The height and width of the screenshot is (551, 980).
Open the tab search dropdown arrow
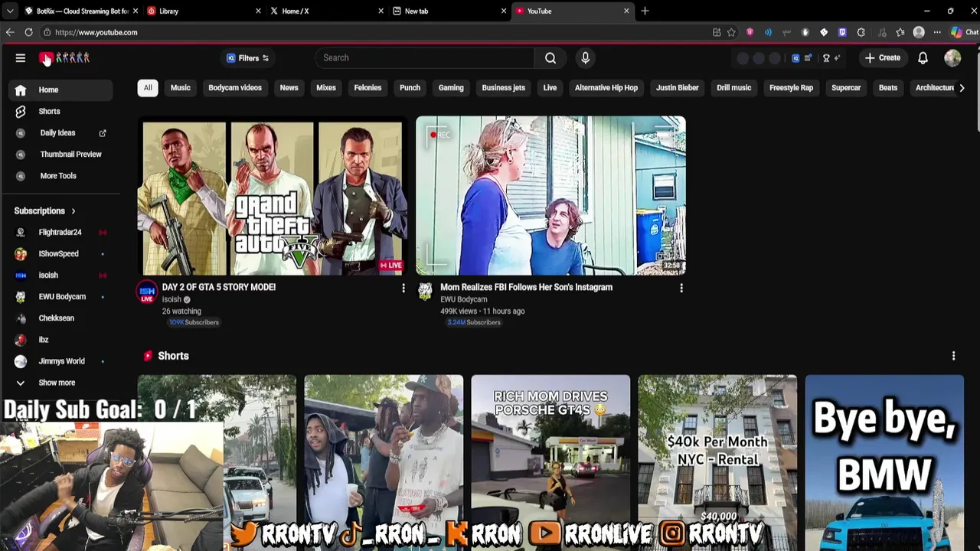click(x=10, y=11)
